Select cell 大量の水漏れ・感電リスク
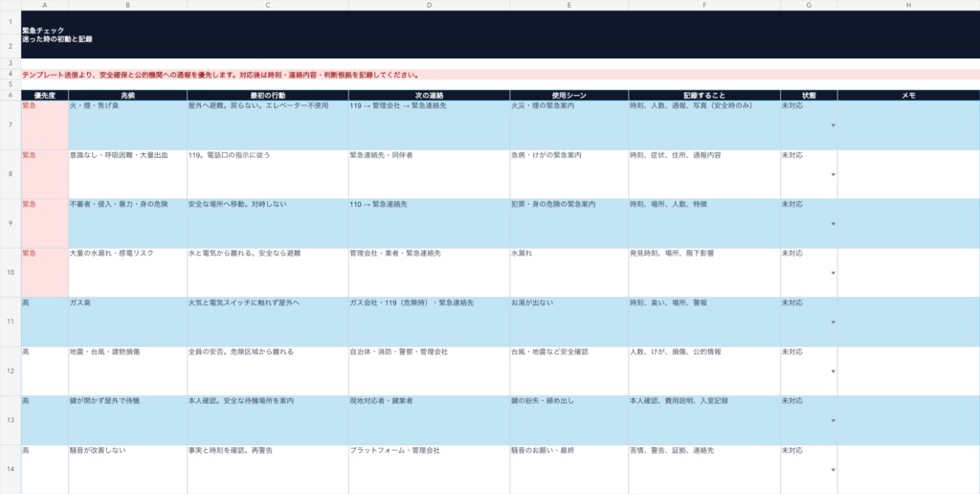The width and height of the screenshot is (980, 494). 127,273
